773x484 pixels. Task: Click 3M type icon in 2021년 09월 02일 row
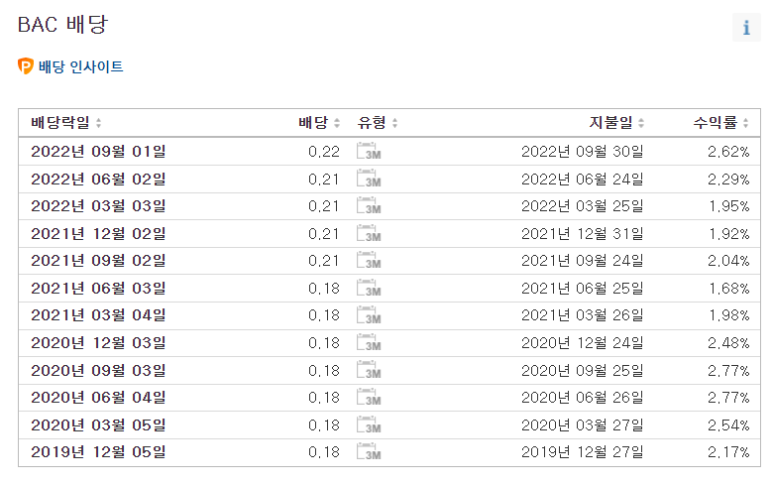(x=369, y=261)
